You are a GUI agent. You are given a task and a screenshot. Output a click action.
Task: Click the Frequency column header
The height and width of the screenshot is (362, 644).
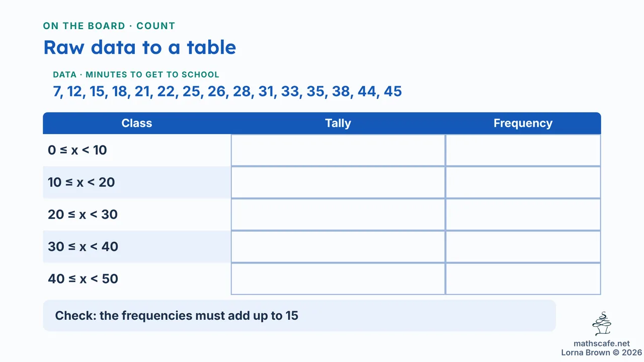[x=523, y=123]
